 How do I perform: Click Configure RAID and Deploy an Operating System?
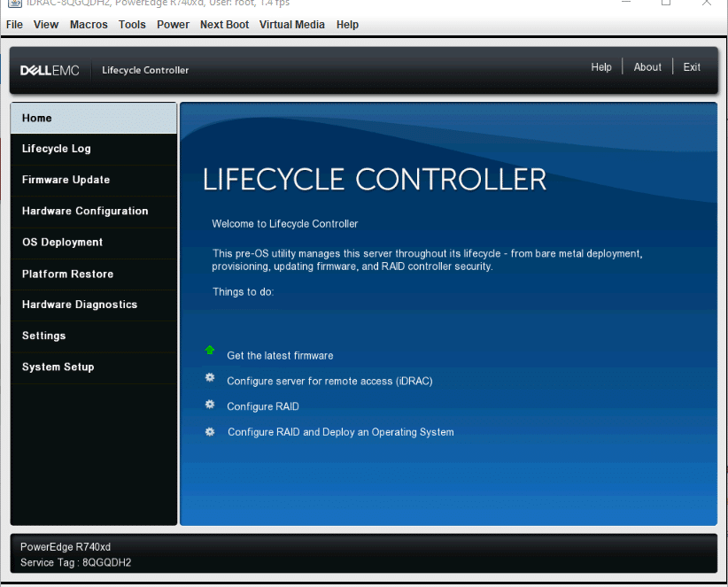click(341, 432)
